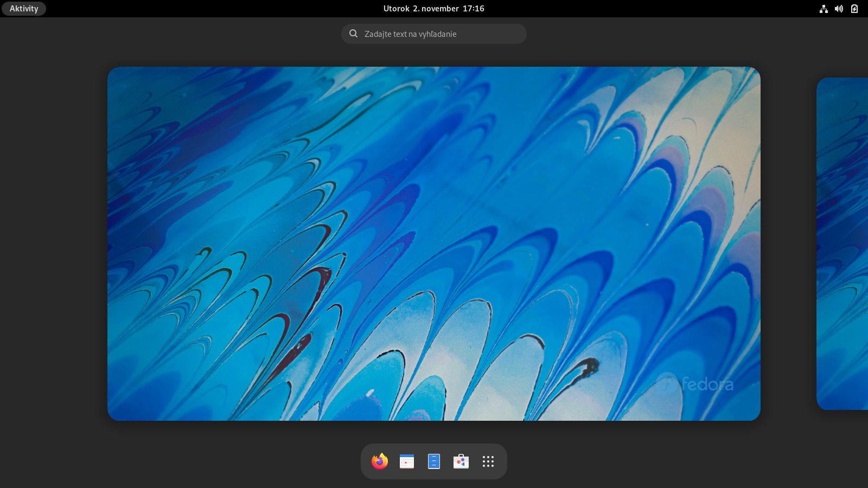This screenshot has width=868, height=488.
Task: Open the 'Utorok 2. november' date menu
Action: (x=421, y=9)
